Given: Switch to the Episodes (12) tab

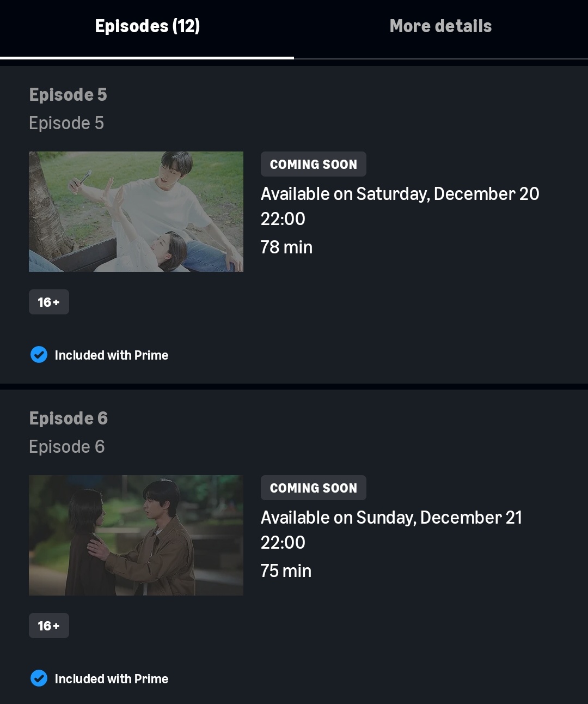Looking at the screenshot, I should (147, 26).
